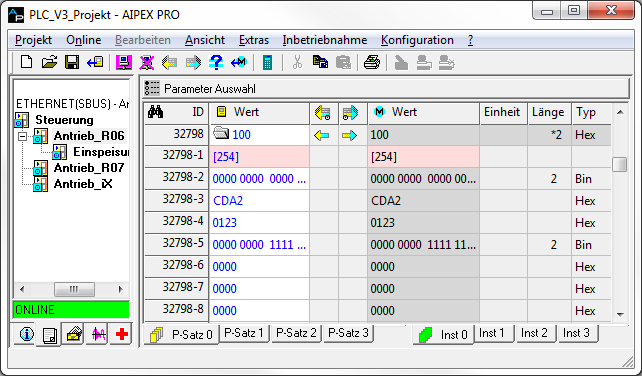Click the pink [254] cell in left Wert column
This screenshot has height=376, width=642.
click(259, 156)
